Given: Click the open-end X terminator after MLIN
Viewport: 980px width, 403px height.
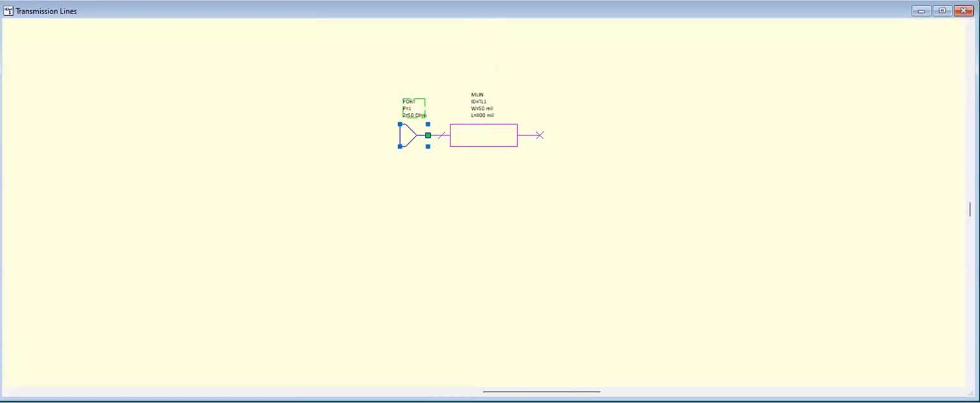Looking at the screenshot, I should tap(540, 135).
